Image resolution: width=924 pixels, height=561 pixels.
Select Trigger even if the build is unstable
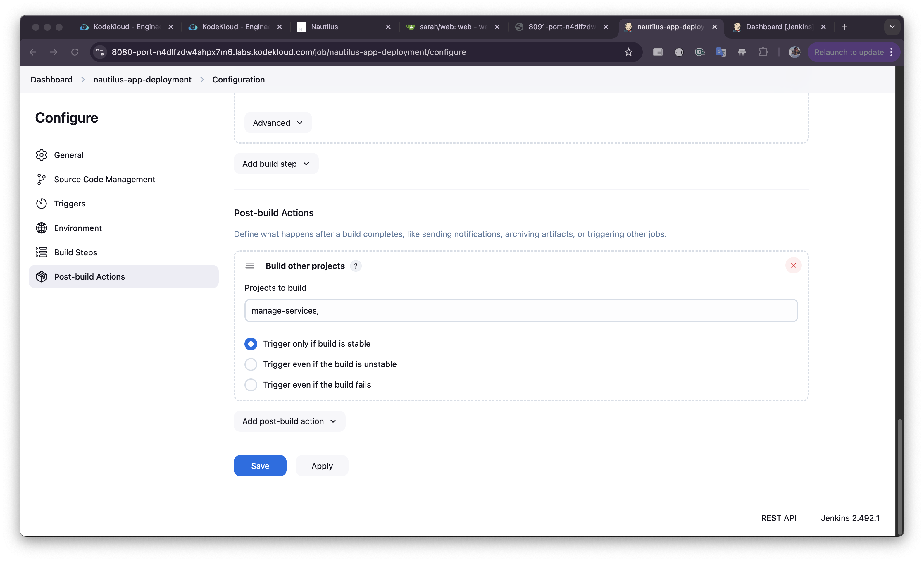pyautogui.click(x=251, y=364)
